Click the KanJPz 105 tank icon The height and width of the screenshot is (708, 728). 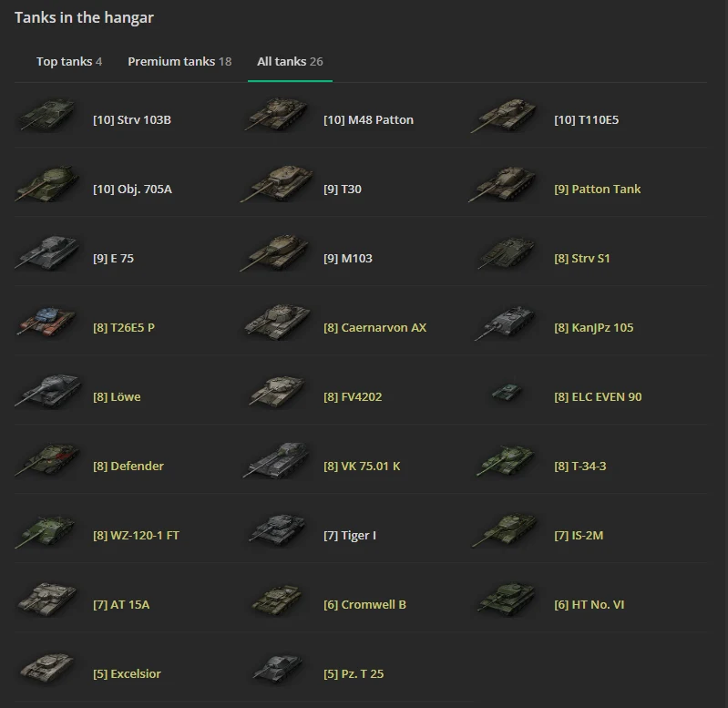(505, 323)
